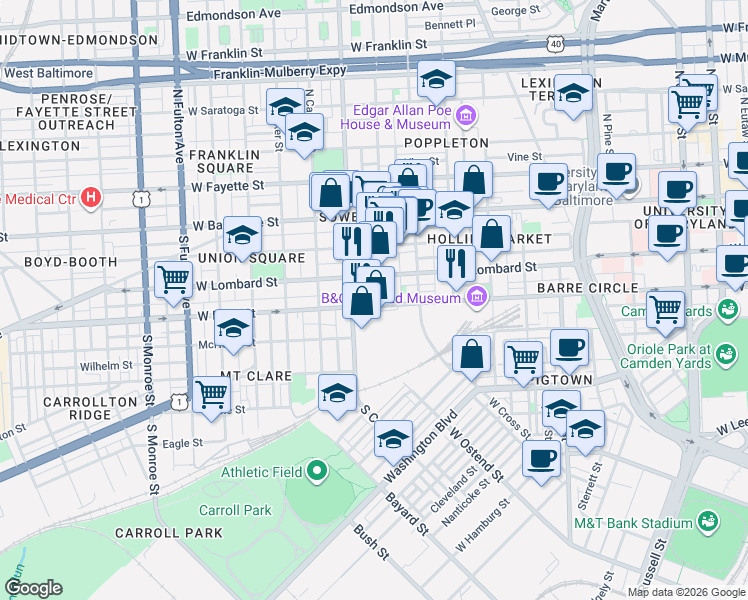Select the Route 1 shield on S Monroe St
Screen dimensions: 748x600
point(142,199)
